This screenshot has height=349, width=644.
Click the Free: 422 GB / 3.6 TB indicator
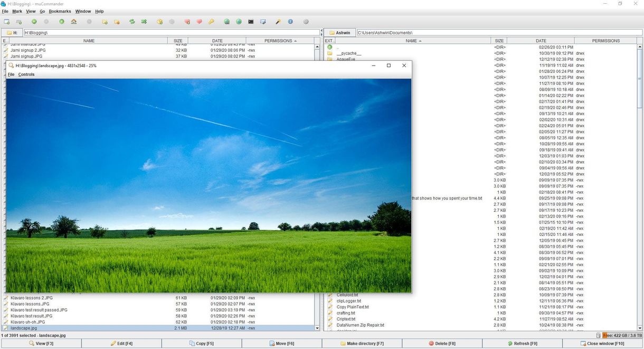[x=622, y=335]
